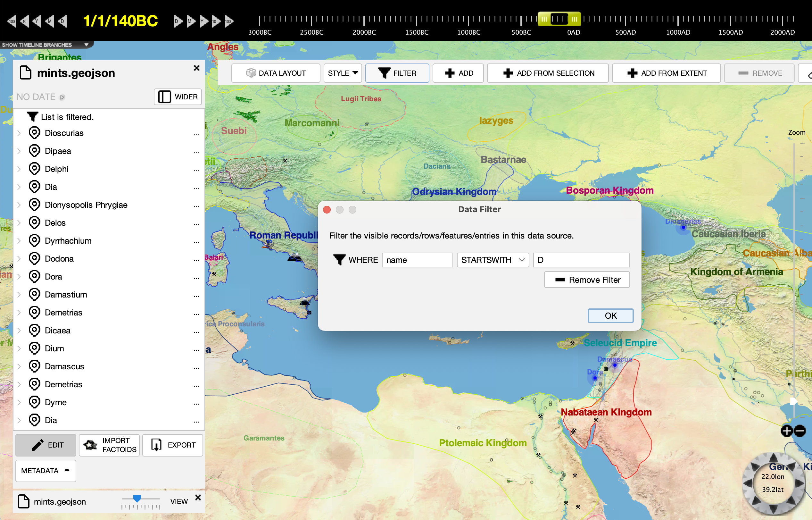Click the zoom-in plus map icon
This screenshot has width=812, height=520.
click(x=787, y=431)
